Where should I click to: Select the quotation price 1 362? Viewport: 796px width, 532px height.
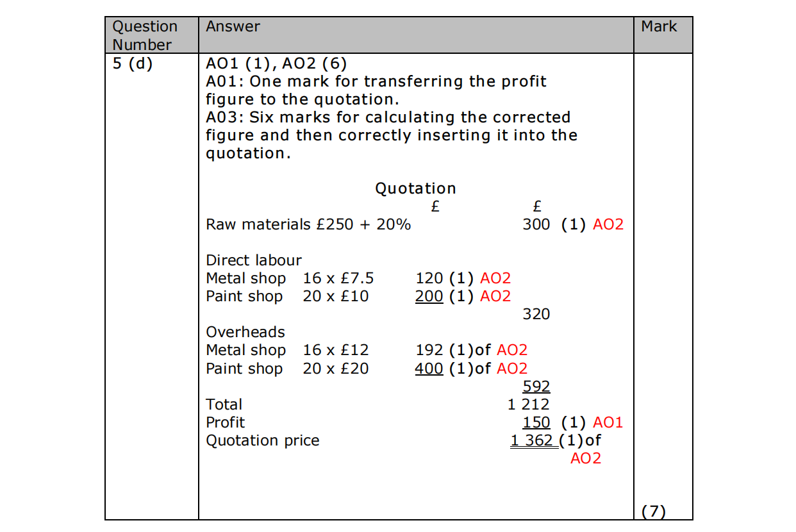click(531, 440)
